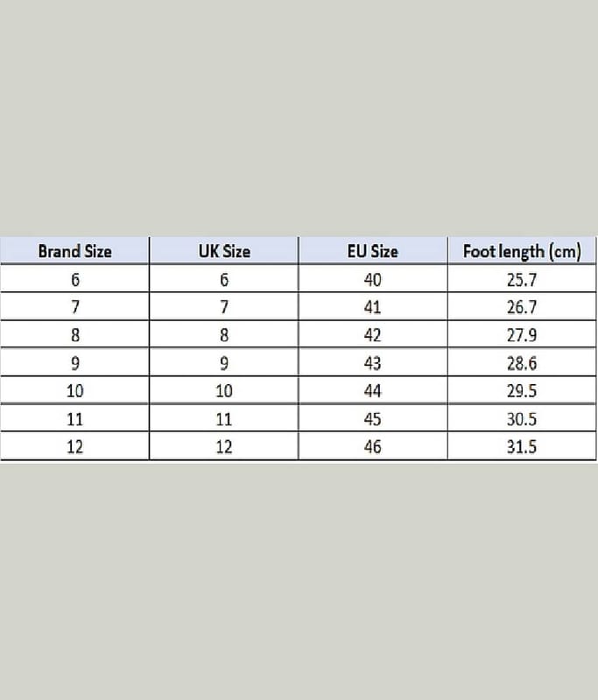Click the 27.9 foot length cell

(522, 335)
